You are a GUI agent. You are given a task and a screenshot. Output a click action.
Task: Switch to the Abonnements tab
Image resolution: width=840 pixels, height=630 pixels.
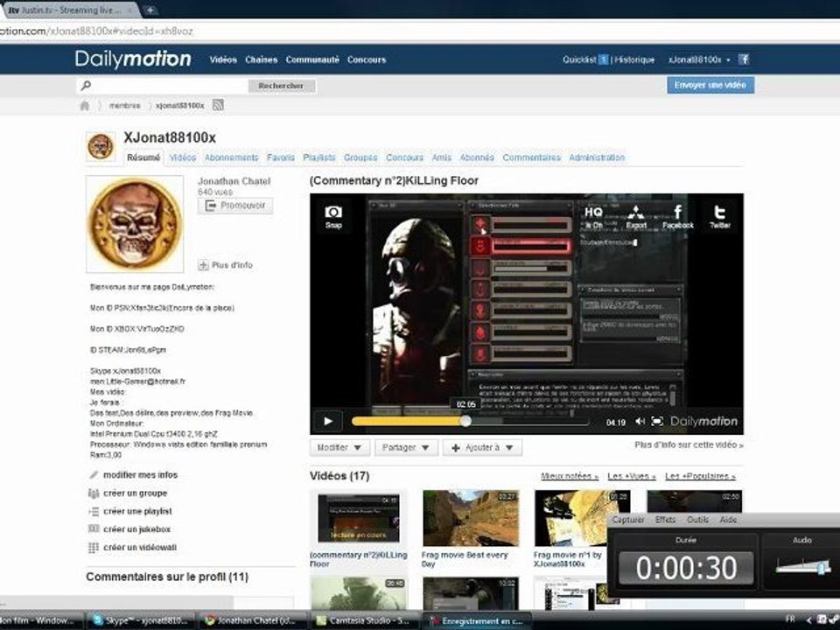tap(231, 157)
